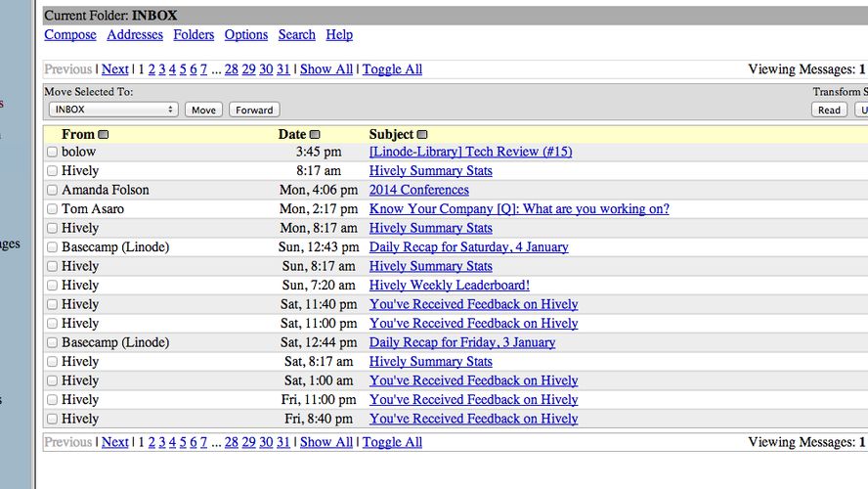Sort messages by the Date column icon
This screenshot has height=489, width=868.
coord(315,135)
